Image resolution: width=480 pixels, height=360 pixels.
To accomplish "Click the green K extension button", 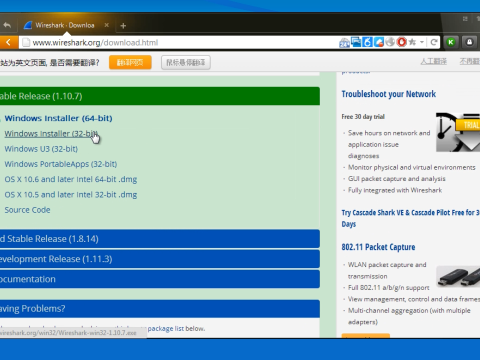I will point(451,42).
